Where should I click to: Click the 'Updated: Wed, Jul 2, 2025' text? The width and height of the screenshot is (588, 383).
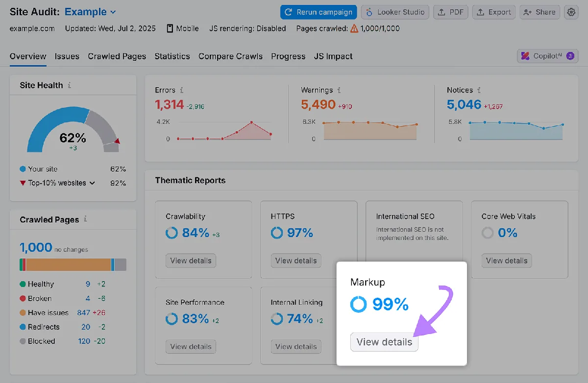pos(110,28)
